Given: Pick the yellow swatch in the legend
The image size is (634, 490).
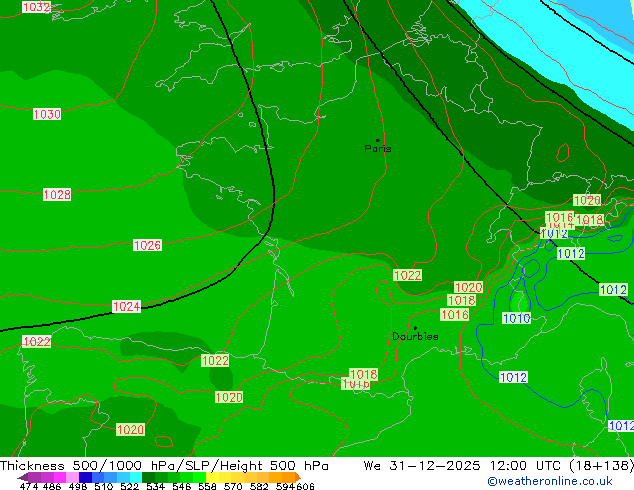Looking at the screenshot, I should (x=212, y=477).
